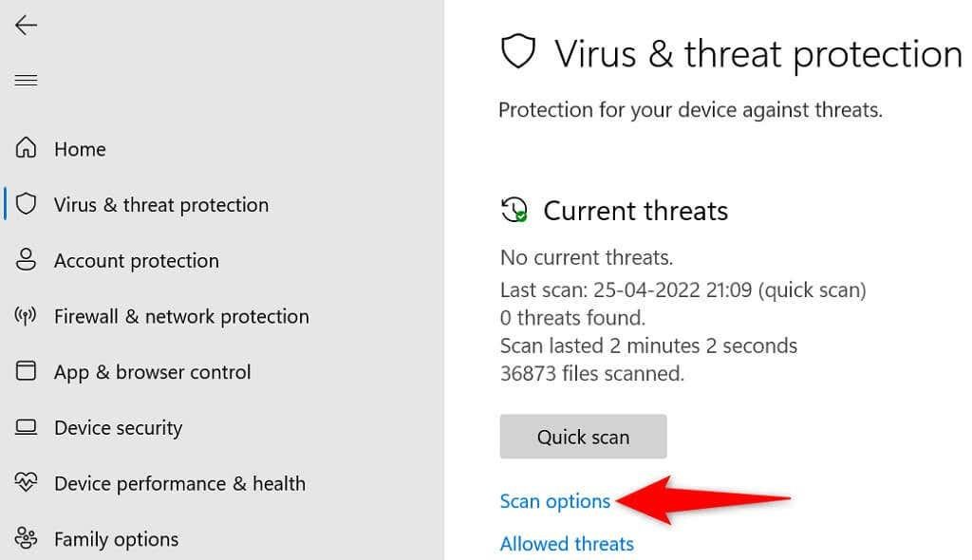Open Family options via the family icon

[25, 538]
